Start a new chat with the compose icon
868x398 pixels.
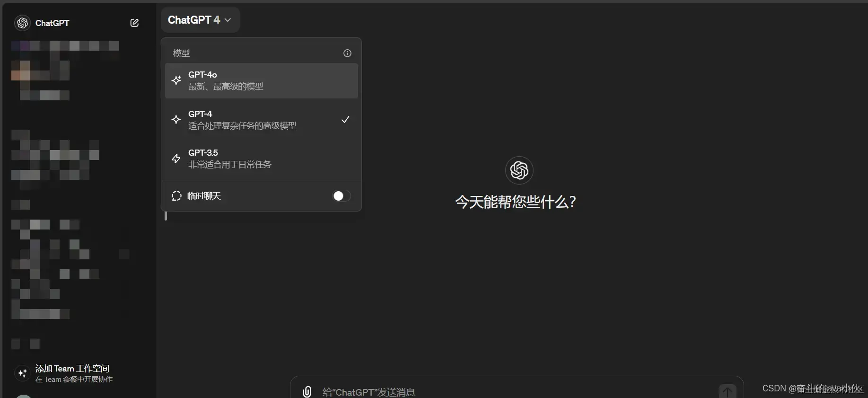(x=134, y=23)
